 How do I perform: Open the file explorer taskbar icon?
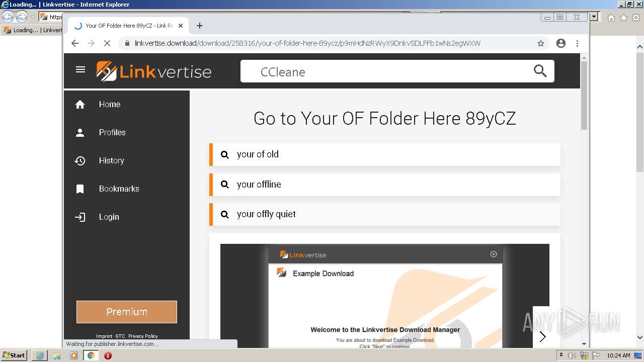point(57,355)
